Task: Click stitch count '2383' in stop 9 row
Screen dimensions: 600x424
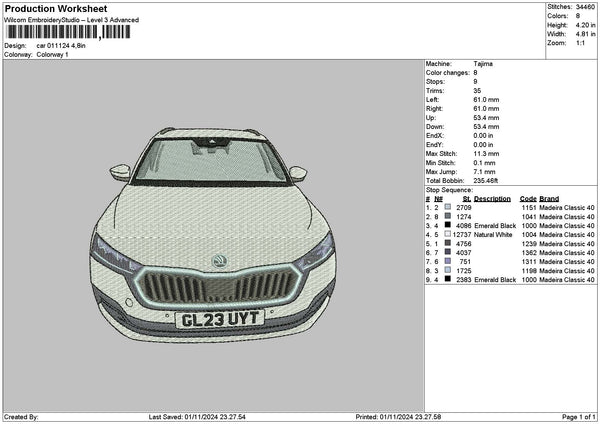Action: [464, 280]
